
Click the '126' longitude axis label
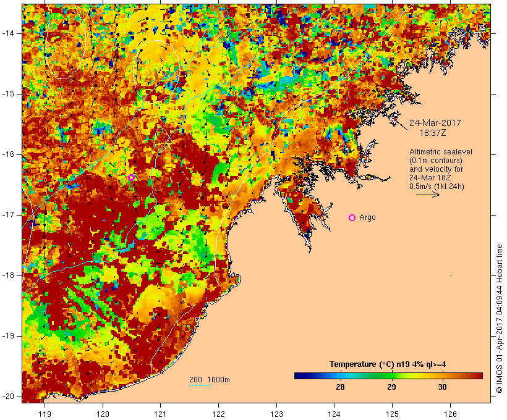click(450, 414)
